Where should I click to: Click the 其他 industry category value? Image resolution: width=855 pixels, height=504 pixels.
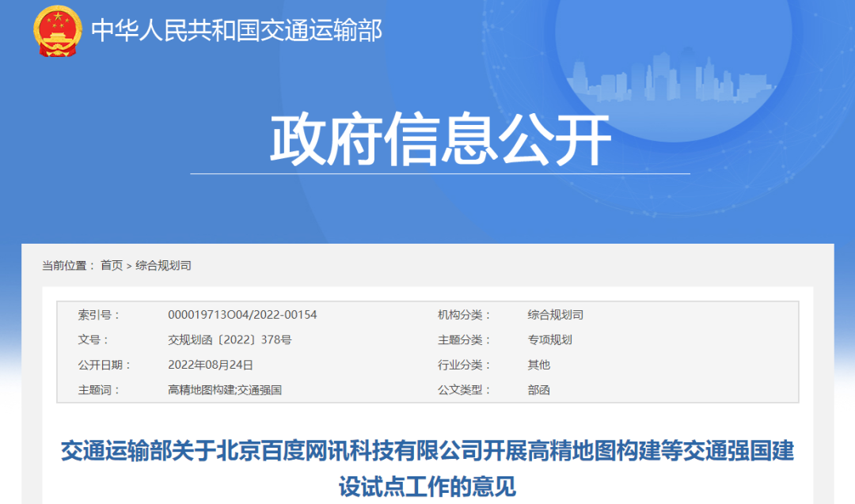click(539, 365)
